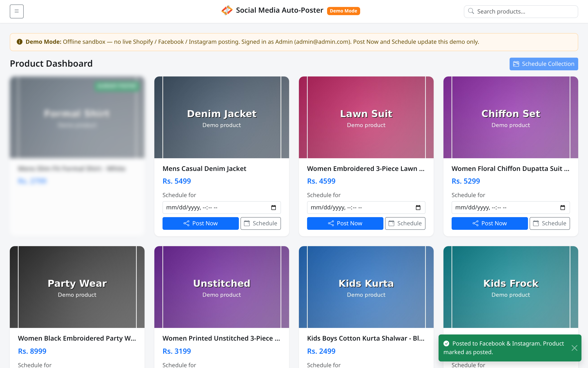Image resolution: width=588 pixels, height=368 pixels.
Task: Click the Denim Jacket date-time field
Action: pos(222,208)
